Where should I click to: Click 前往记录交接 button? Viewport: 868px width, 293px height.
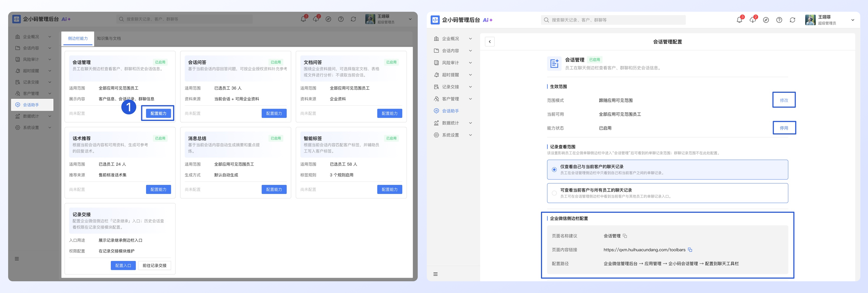coord(154,265)
